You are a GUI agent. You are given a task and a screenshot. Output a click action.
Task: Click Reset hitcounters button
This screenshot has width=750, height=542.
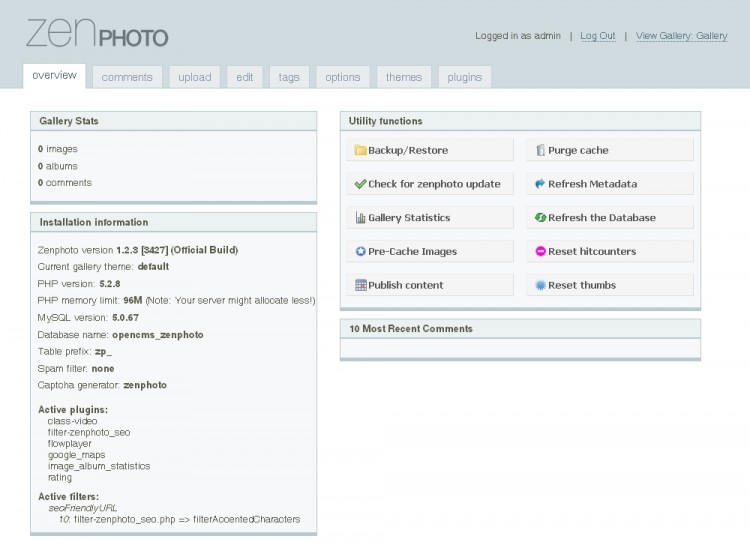[x=610, y=251]
